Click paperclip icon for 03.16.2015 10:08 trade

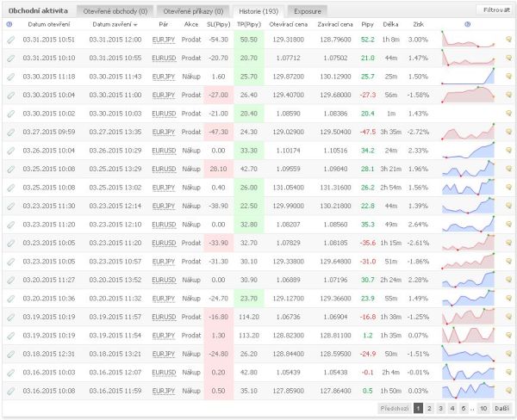tap(10, 391)
